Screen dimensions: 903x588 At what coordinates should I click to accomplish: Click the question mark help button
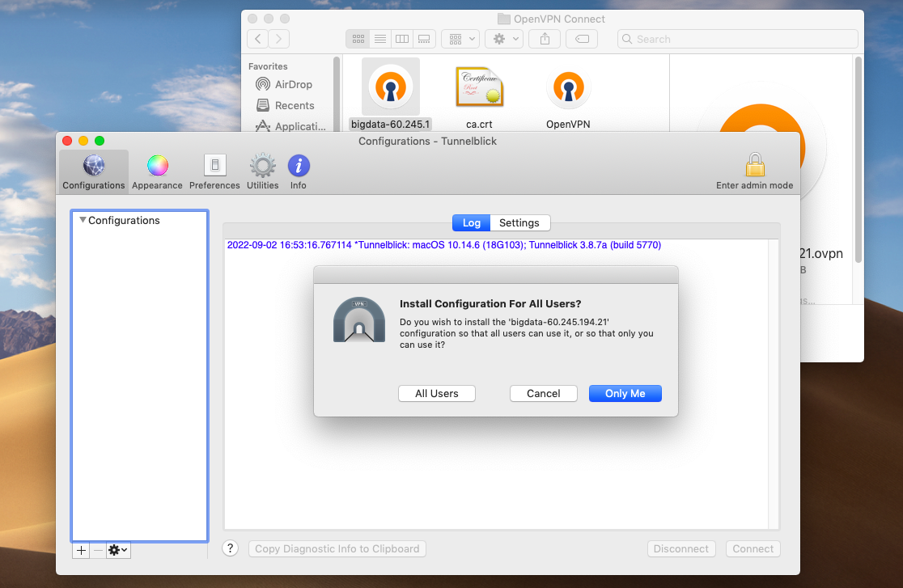[231, 548]
